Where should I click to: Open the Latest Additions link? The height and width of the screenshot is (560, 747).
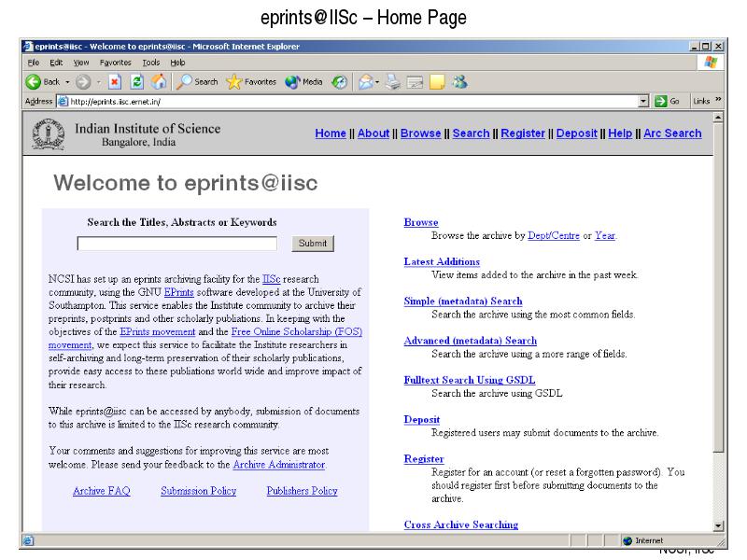(x=442, y=262)
